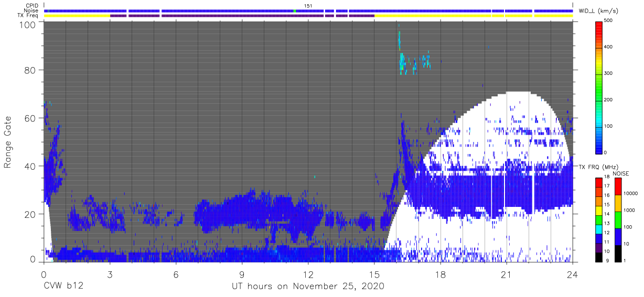644x297 pixels.
Task: Click the TX frequency color legend bar
Action: (x=599, y=220)
